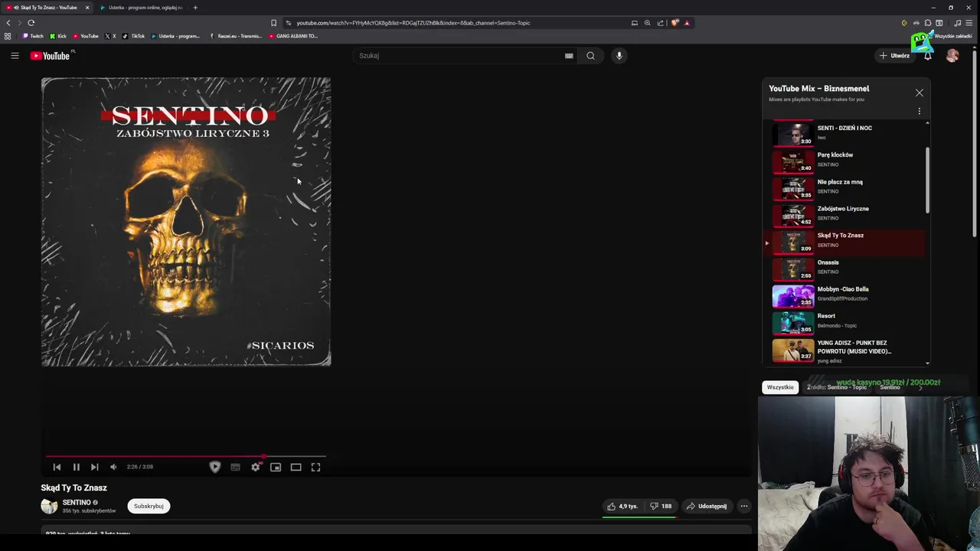The image size is (980, 551).
Task: Pause the playing video
Action: [77, 467]
